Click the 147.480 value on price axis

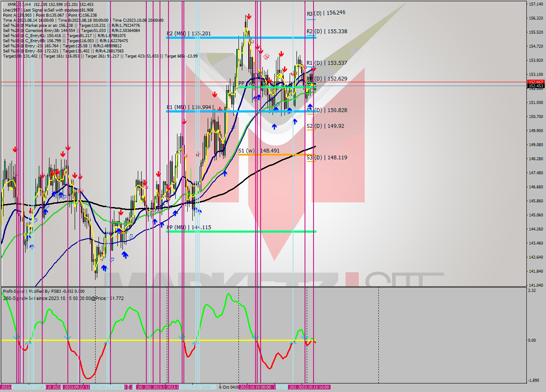click(535, 173)
